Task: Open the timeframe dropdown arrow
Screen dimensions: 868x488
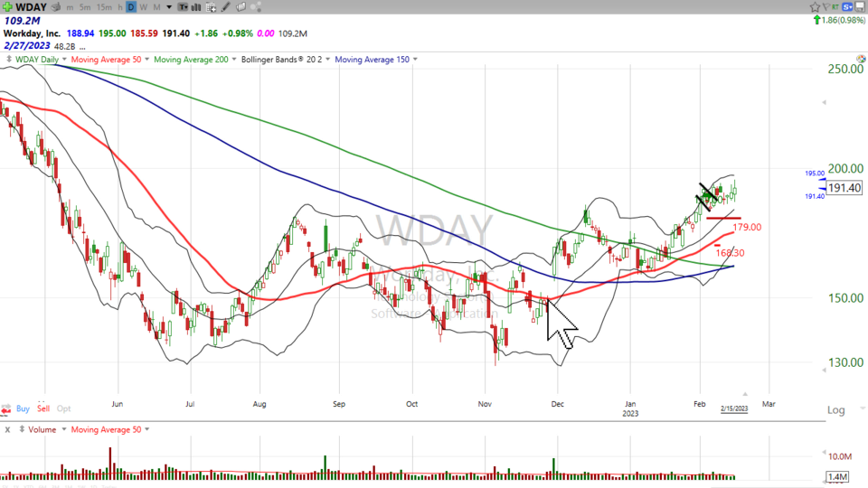Action: coord(169,7)
